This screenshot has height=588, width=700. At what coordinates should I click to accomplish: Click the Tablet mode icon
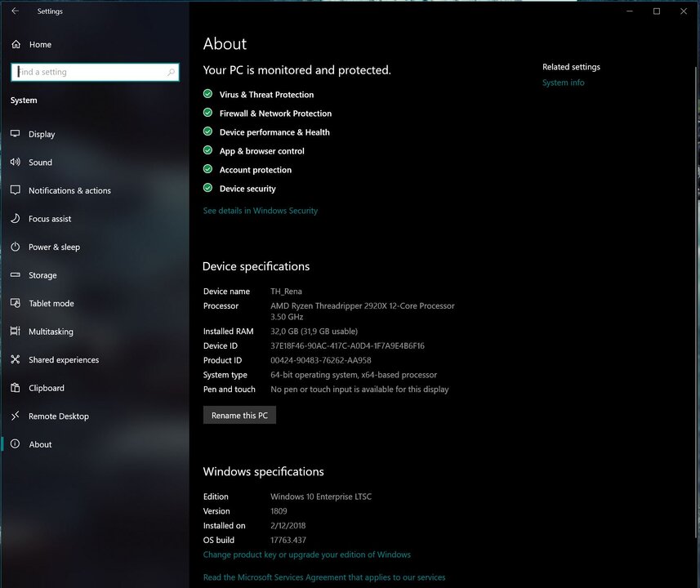(x=16, y=303)
